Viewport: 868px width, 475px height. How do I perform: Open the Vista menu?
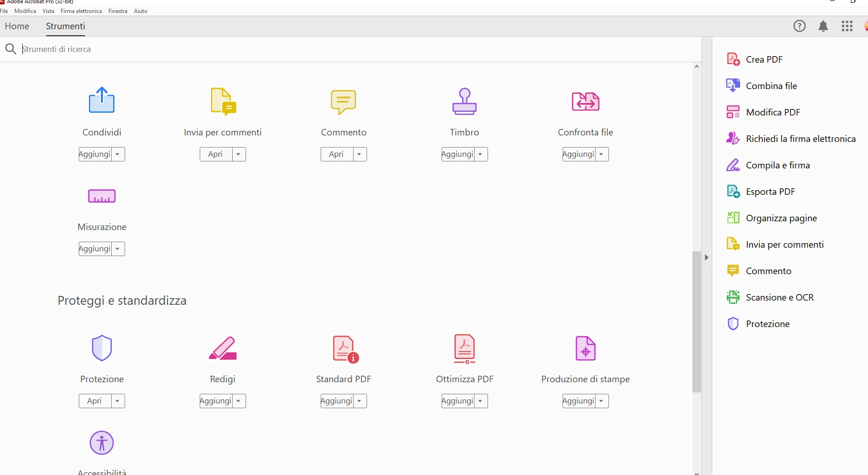click(48, 11)
